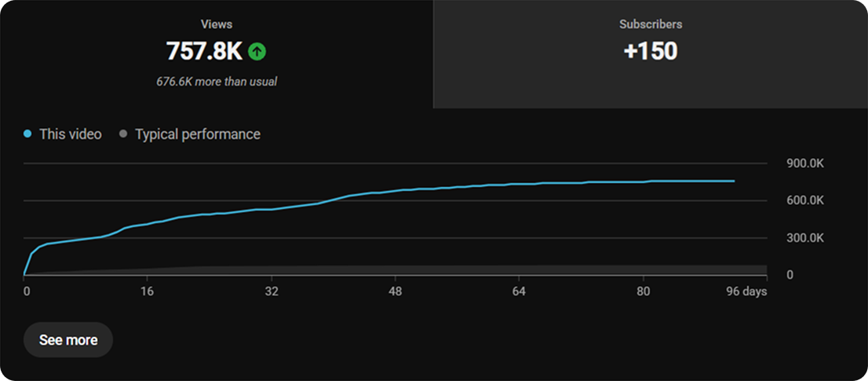Click the 900.0K y-axis label
Viewport: 868px width, 381px height.
tap(805, 164)
